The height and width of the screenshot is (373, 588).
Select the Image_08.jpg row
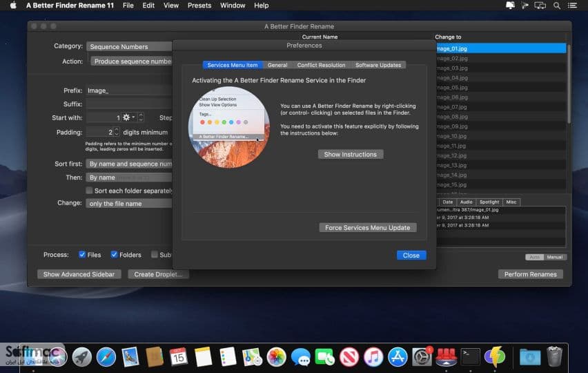pyautogui.click(x=501, y=117)
